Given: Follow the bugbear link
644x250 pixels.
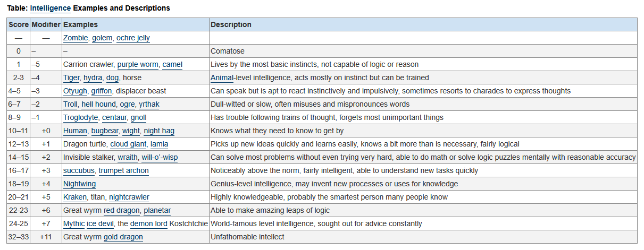Looking at the screenshot, I should coord(104,131).
